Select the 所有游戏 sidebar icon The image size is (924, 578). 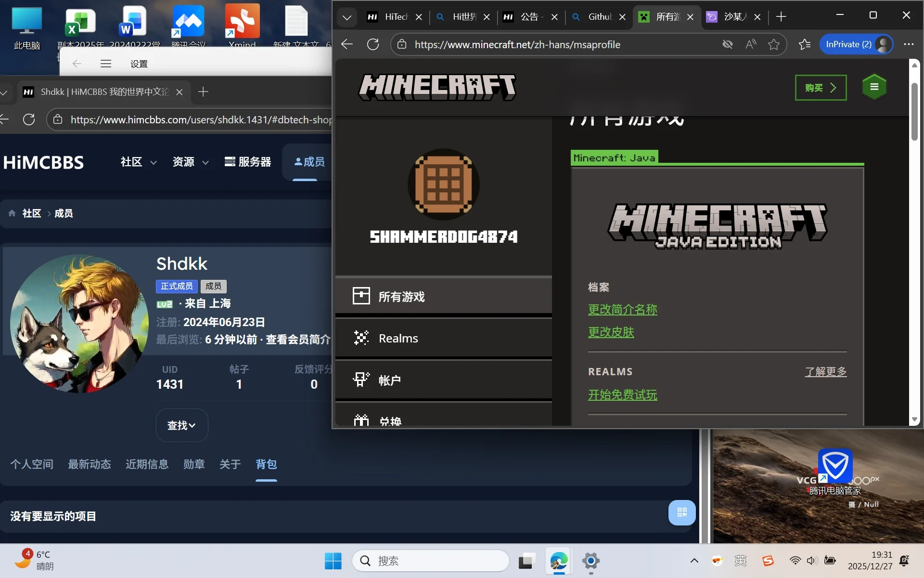coord(361,296)
